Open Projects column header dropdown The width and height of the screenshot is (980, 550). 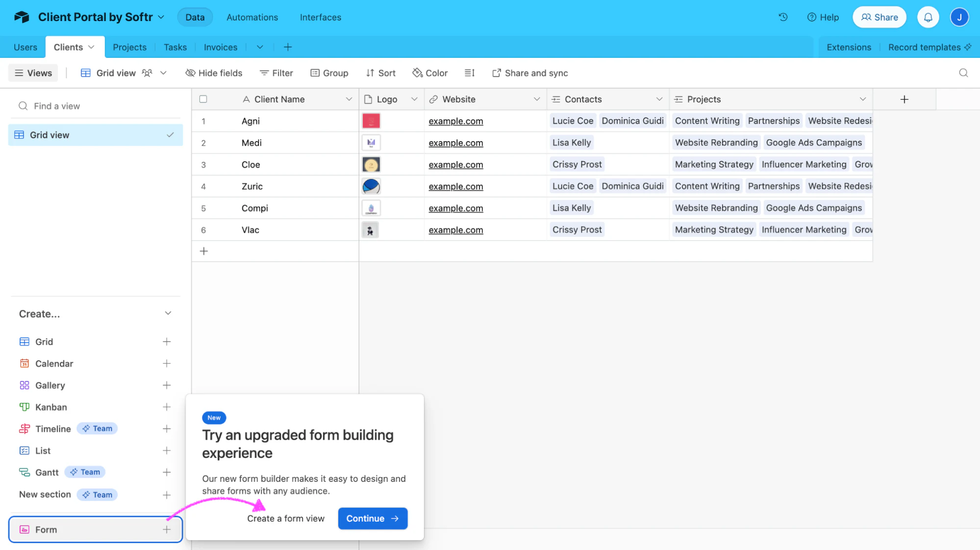[863, 99]
